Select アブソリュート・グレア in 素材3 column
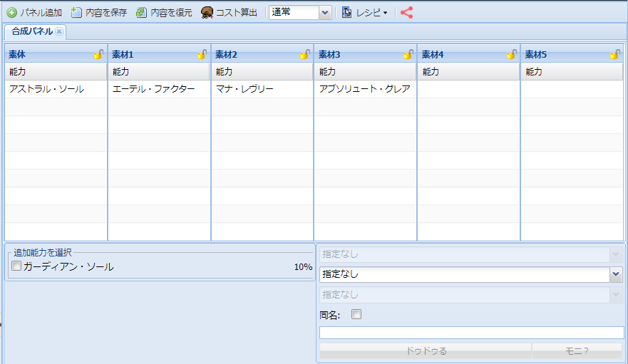This screenshot has width=628, height=364. point(365,89)
